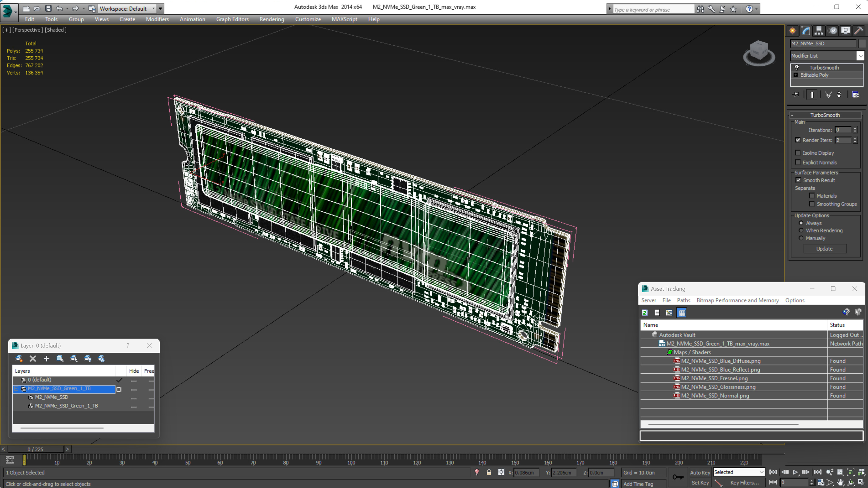Click Hide/Unhide All Layers icon
This screenshot has width=868, height=488.
pos(88,358)
